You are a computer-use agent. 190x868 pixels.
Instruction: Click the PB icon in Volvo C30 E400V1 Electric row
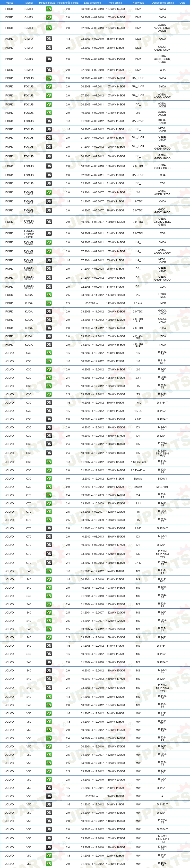[x=49, y=479]
